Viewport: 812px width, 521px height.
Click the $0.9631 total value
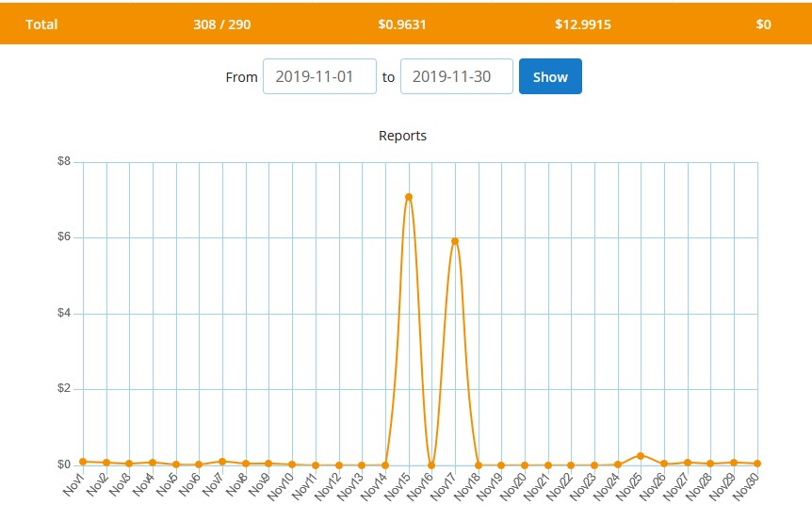point(402,24)
